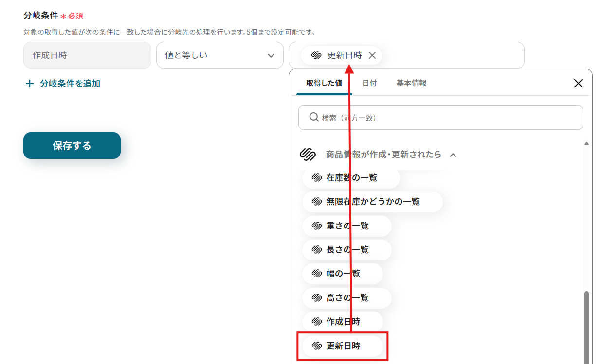
Task: Select the 幅の一覧 value
Action: click(x=342, y=274)
